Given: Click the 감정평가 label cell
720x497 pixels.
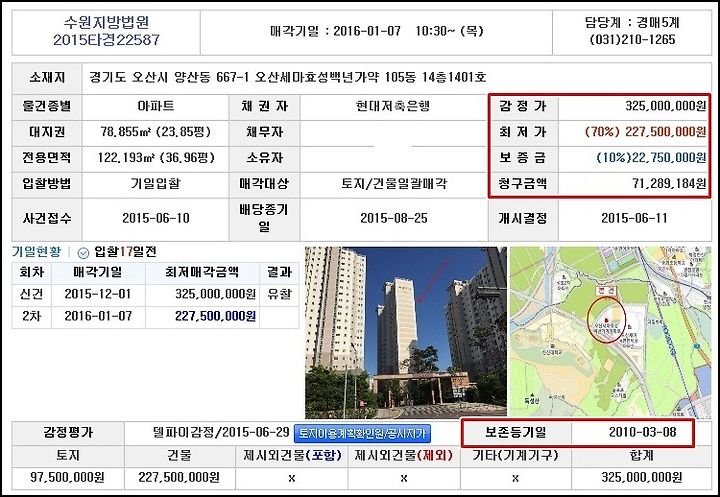Looking at the screenshot, I should 68,432.
